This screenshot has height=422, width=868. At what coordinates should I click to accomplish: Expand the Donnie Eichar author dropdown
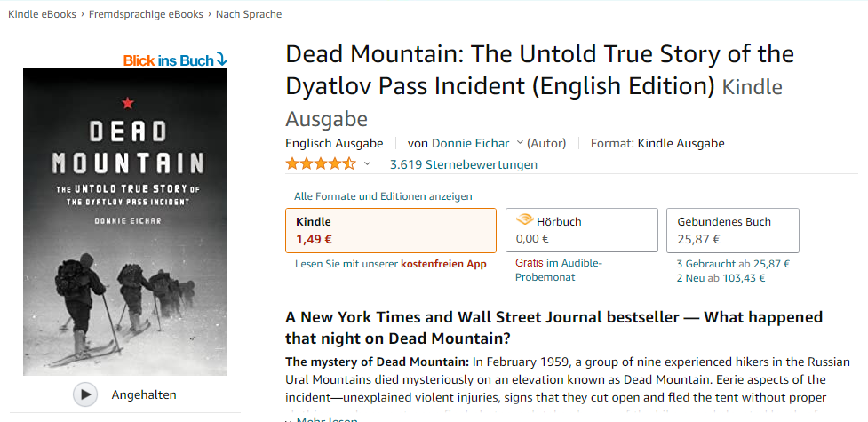pyautogui.click(x=520, y=143)
